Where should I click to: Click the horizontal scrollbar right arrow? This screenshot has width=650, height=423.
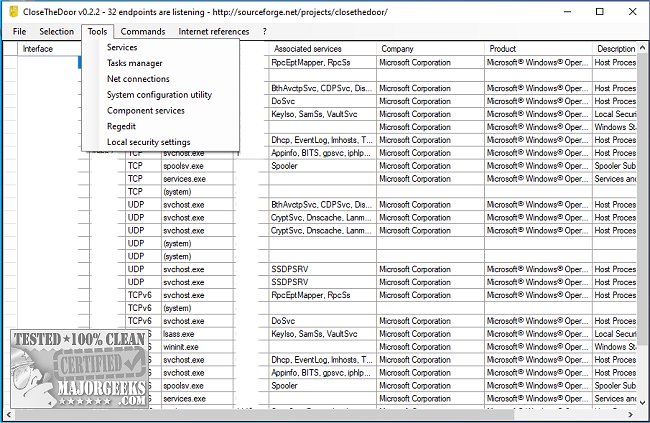631,414
